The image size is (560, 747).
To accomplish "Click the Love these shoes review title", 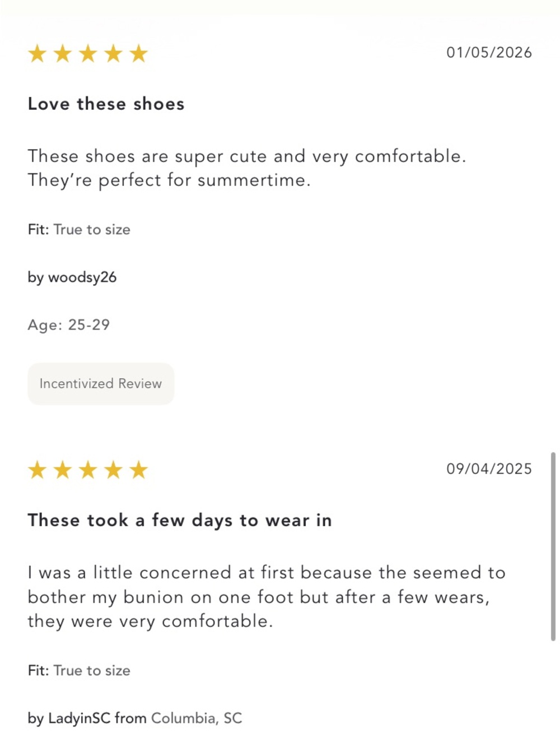I will click(106, 104).
